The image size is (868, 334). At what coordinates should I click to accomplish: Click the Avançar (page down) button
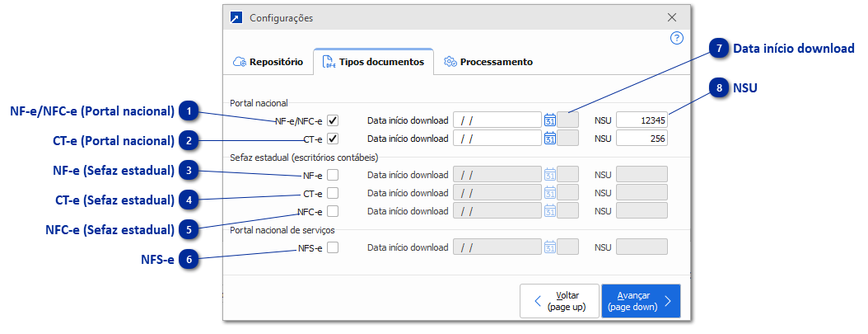point(641,301)
